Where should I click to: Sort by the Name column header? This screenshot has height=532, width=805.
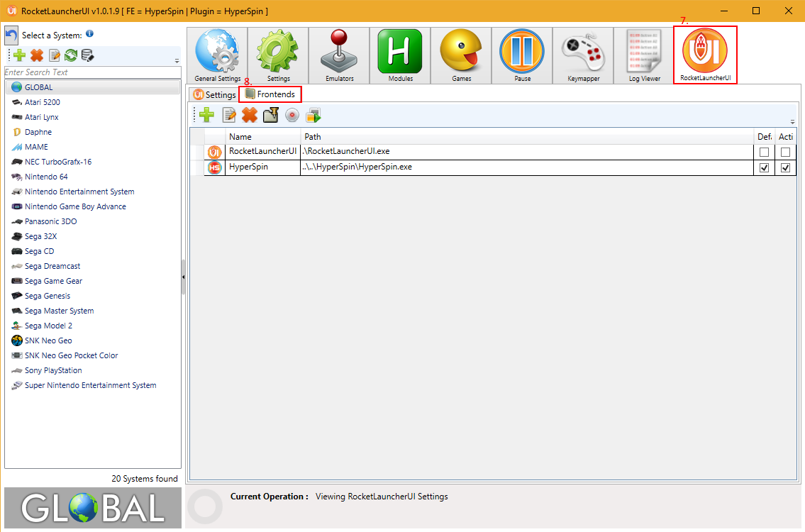[x=262, y=137]
